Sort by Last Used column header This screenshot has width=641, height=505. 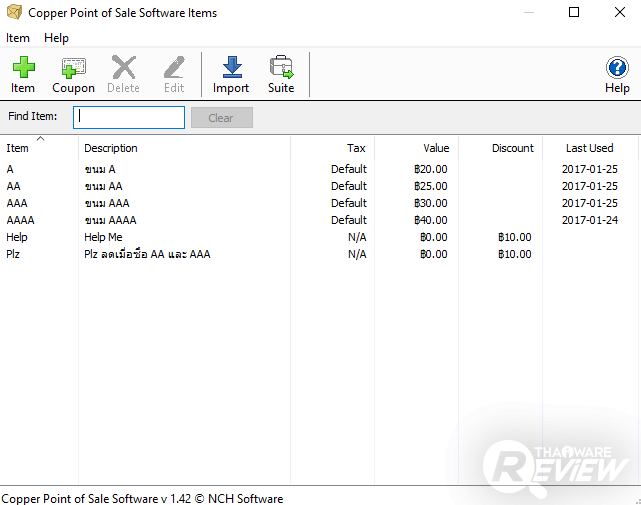click(590, 148)
